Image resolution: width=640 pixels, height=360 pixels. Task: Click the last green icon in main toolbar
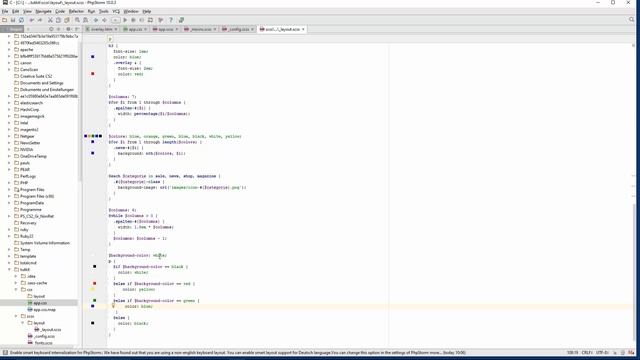pyautogui.click(x=181, y=20)
